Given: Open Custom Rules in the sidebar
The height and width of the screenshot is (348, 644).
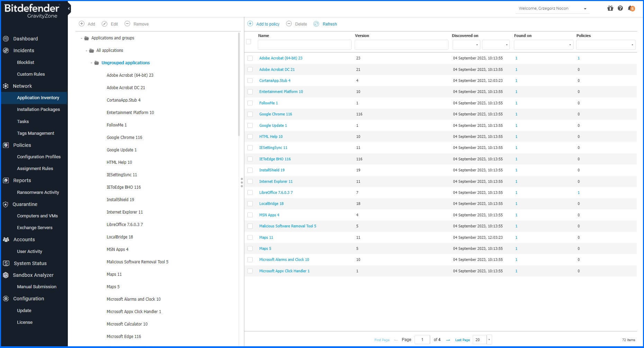Looking at the screenshot, I should 31,74.
